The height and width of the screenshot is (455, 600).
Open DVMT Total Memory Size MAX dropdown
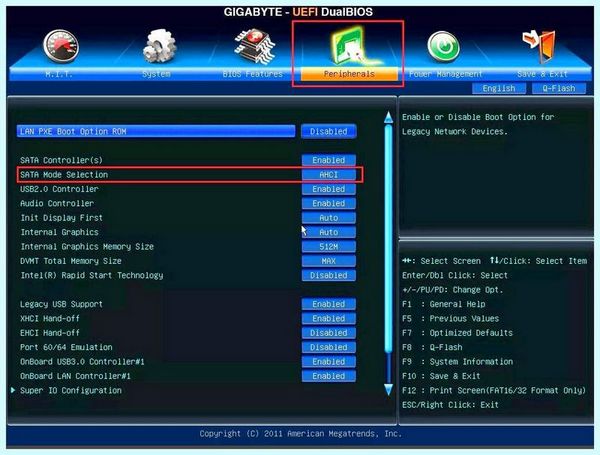(x=329, y=261)
